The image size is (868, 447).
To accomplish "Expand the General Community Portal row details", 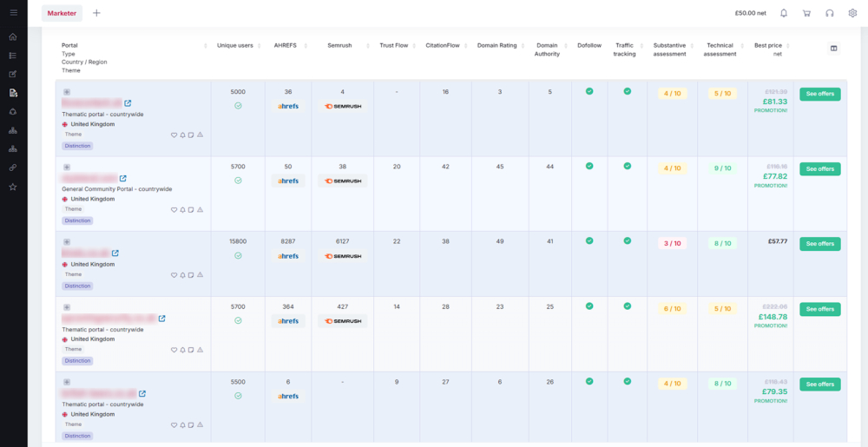I will tap(67, 167).
